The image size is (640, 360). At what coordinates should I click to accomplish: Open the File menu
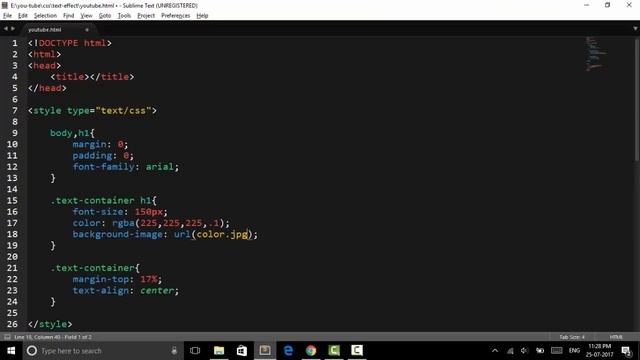click(7, 16)
